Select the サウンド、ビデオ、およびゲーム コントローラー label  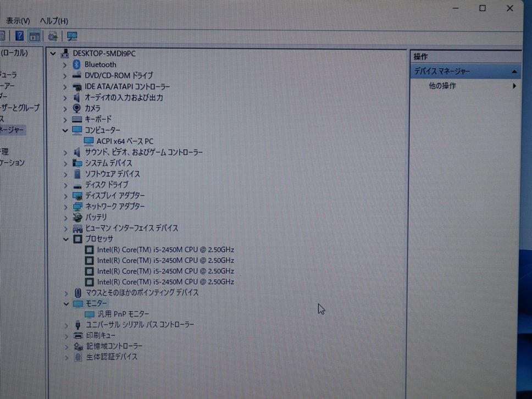coord(143,152)
